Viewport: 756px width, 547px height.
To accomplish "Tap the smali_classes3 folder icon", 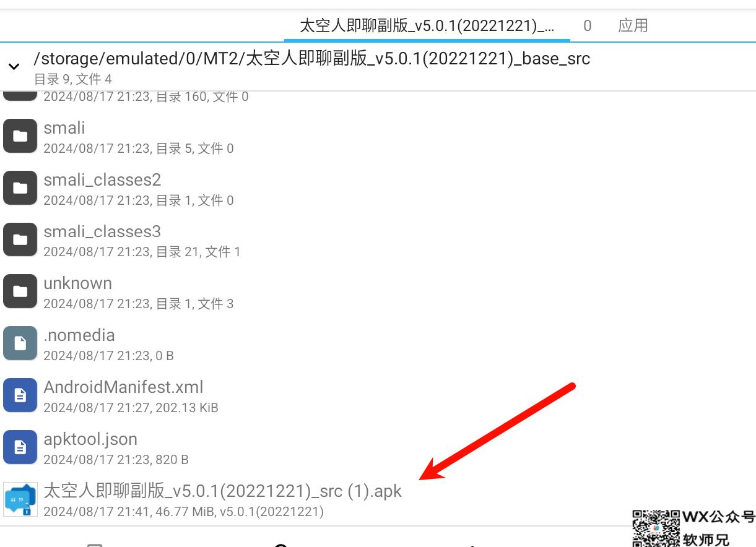I will point(20,239).
